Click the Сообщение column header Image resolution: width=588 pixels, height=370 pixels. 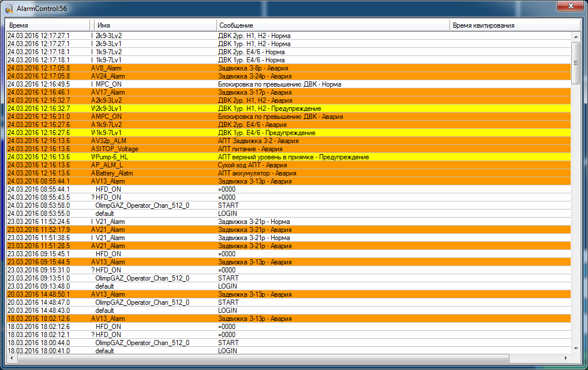click(332, 25)
